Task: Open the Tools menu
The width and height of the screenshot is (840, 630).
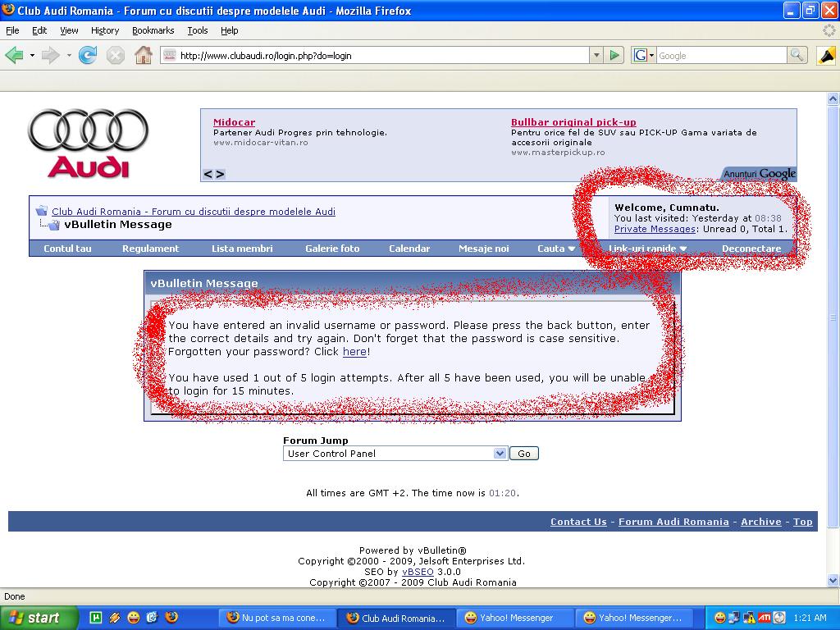Action: click(198, 30)
